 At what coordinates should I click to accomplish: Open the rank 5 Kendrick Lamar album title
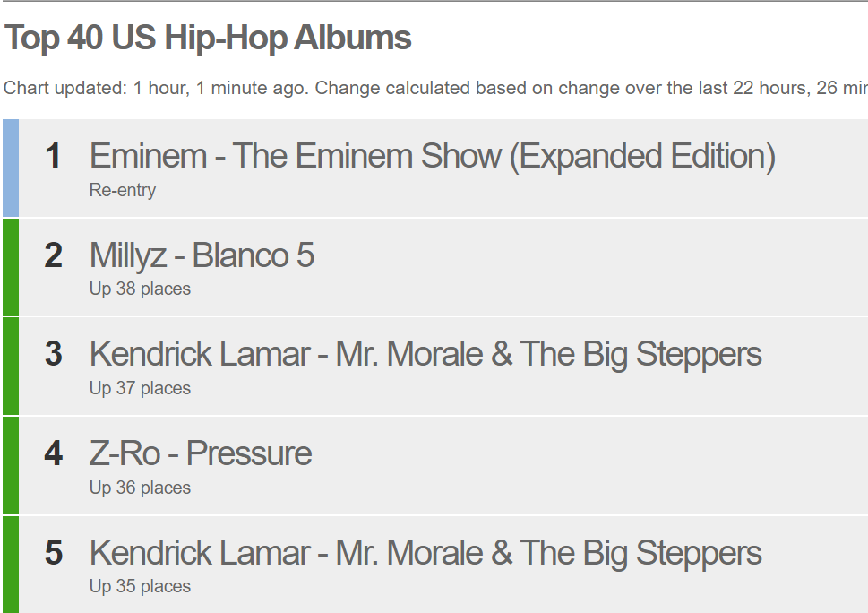[425, 553]
